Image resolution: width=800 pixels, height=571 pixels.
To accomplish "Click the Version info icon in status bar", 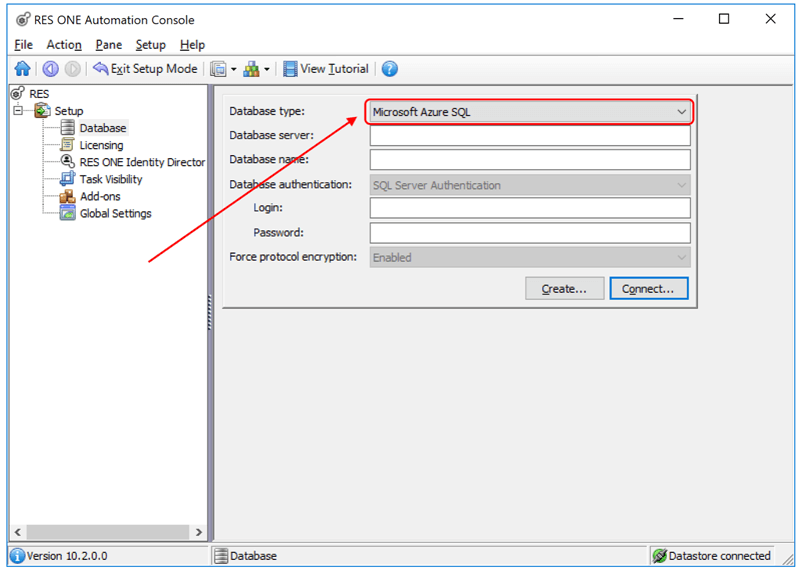I will point(17,556).
